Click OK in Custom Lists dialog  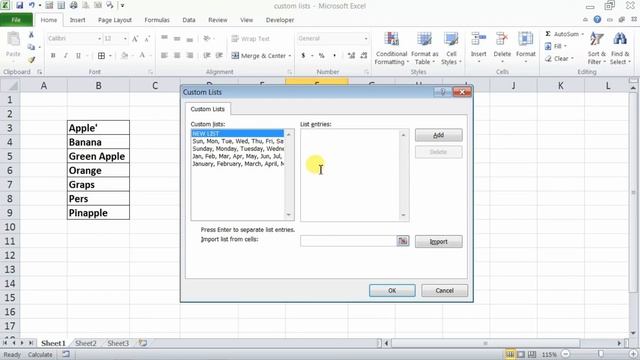392,291
